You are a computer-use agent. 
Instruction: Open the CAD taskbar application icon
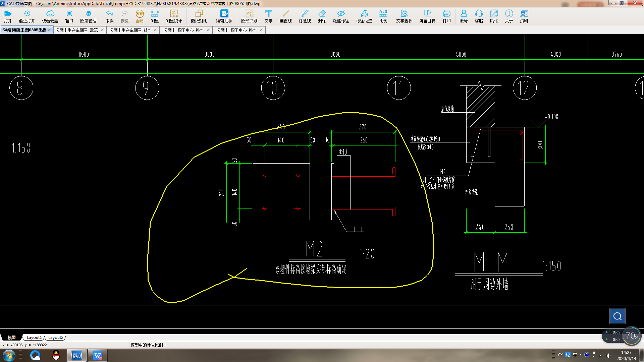(x=77, y=355)
